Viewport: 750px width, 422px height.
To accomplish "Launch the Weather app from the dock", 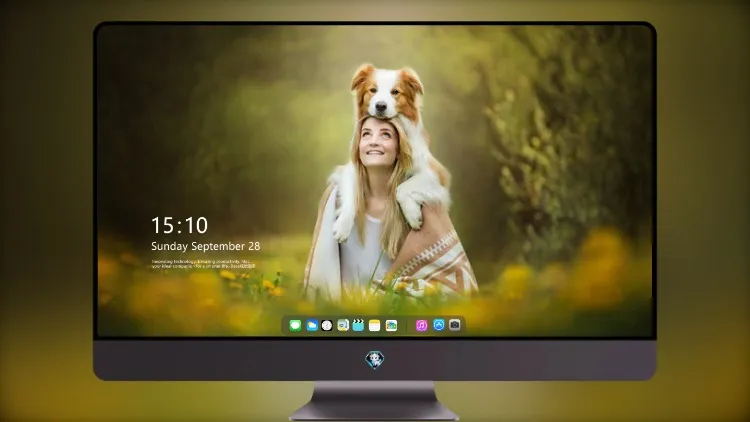I will tap(311, 325).
